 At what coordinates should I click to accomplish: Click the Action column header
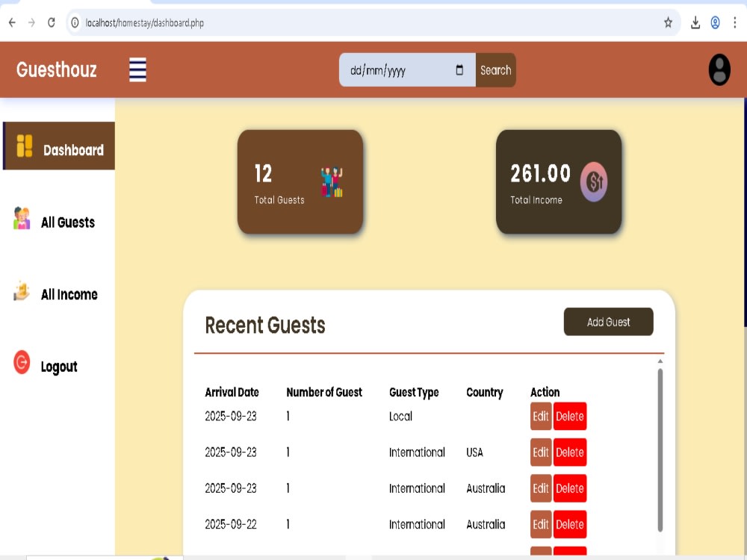pos(545,393)
